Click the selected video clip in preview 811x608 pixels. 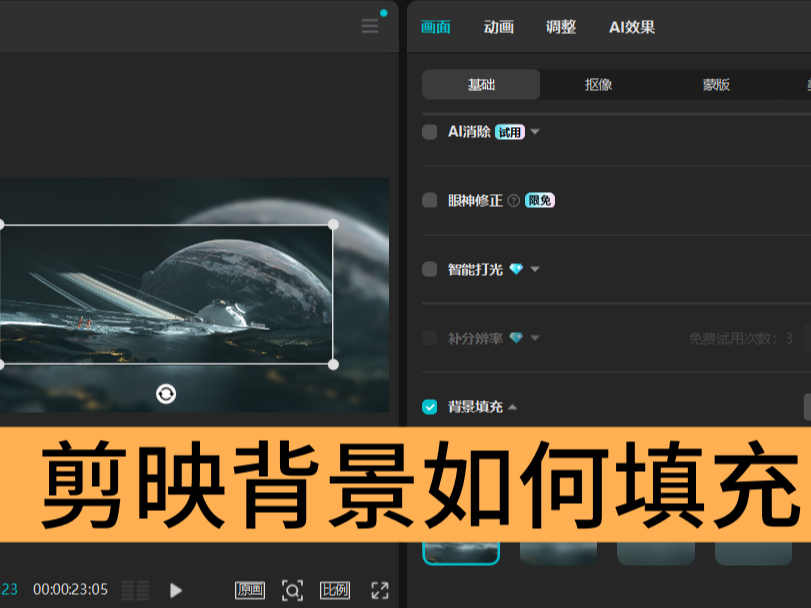(167, 294)
